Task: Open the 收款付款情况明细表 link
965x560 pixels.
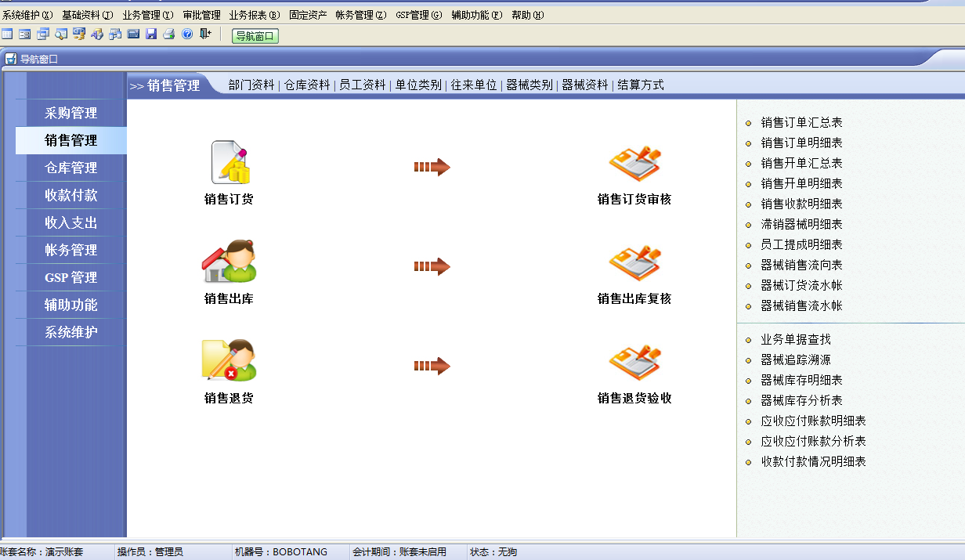Action: point(813,461)
